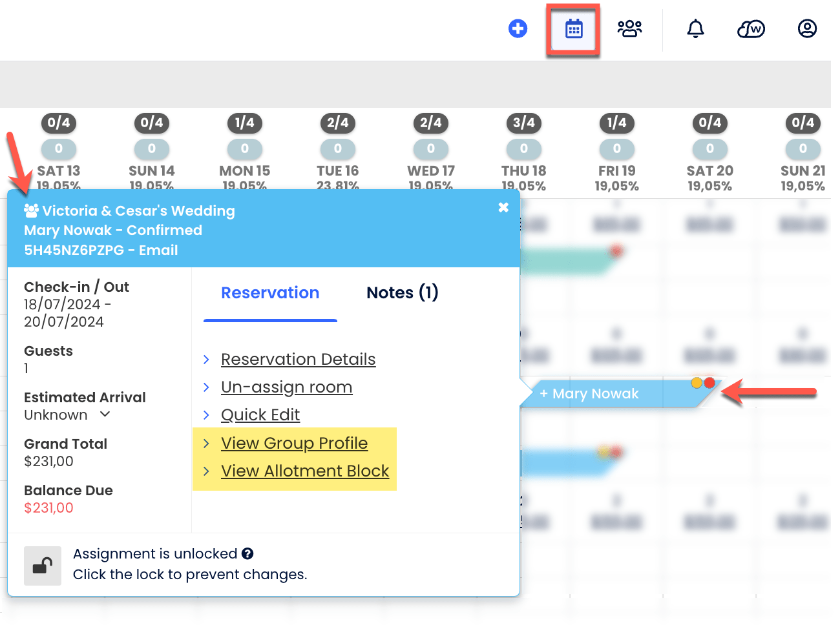840x625 pixels.
Task: Open View Group Profile link
Action: tap(294, 443)
